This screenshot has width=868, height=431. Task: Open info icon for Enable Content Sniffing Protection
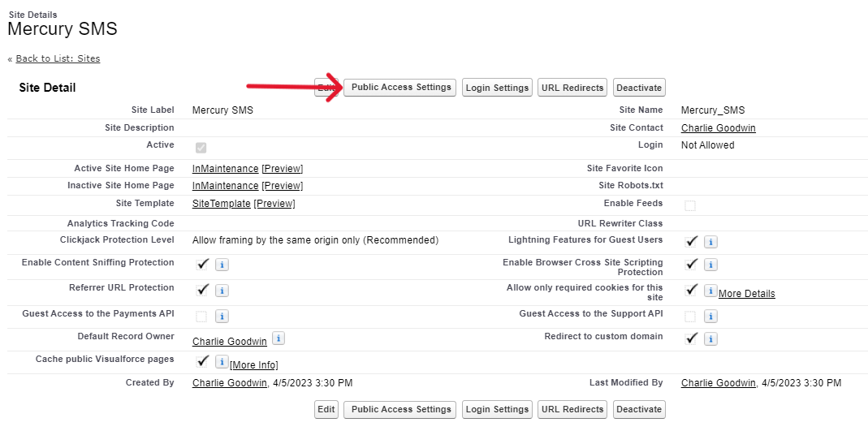222,265
